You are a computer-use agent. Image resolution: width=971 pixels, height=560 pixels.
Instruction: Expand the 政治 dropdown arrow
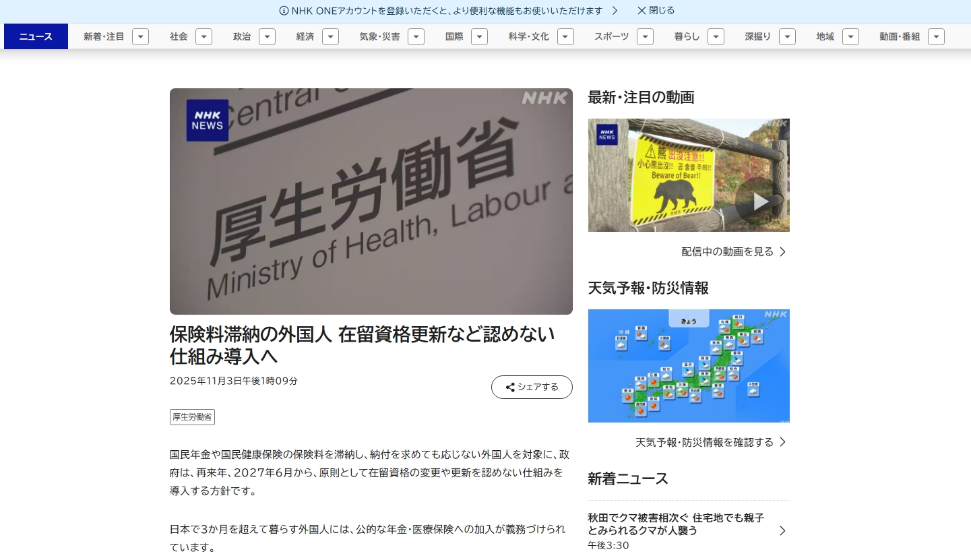pyautogui.click(x=267, y=37)
